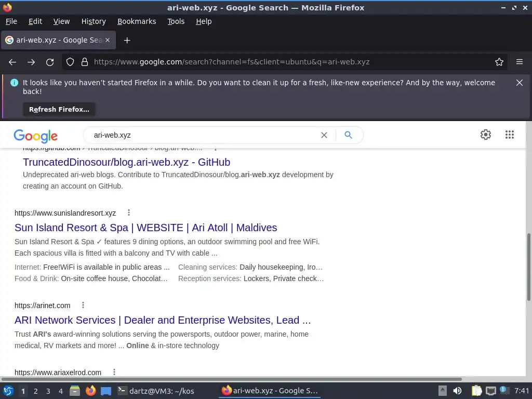Viewport: 532px width, 399px height.
Task: Open options for ariaxelrod.com result
Action: (114, 372)
